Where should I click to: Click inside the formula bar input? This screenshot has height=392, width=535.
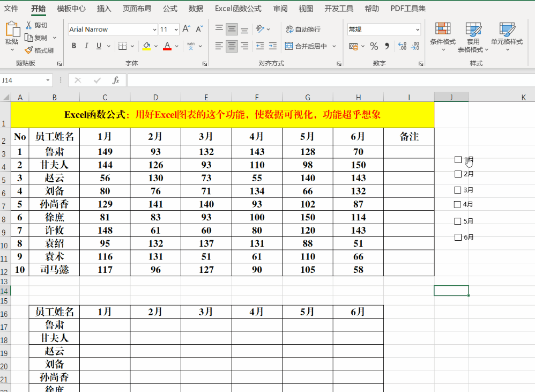331,80
